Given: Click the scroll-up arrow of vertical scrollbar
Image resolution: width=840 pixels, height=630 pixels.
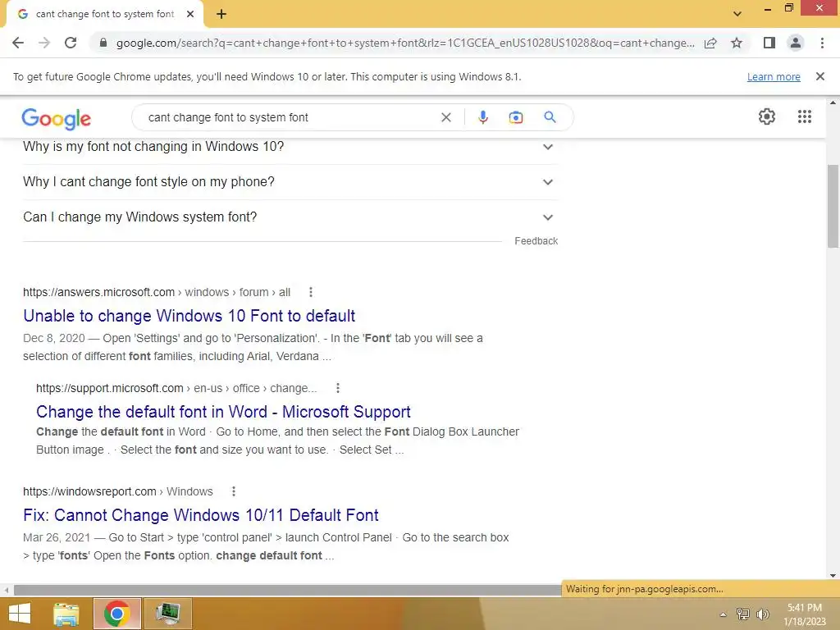Looking at the screenshot, I should tap(833, 103).
